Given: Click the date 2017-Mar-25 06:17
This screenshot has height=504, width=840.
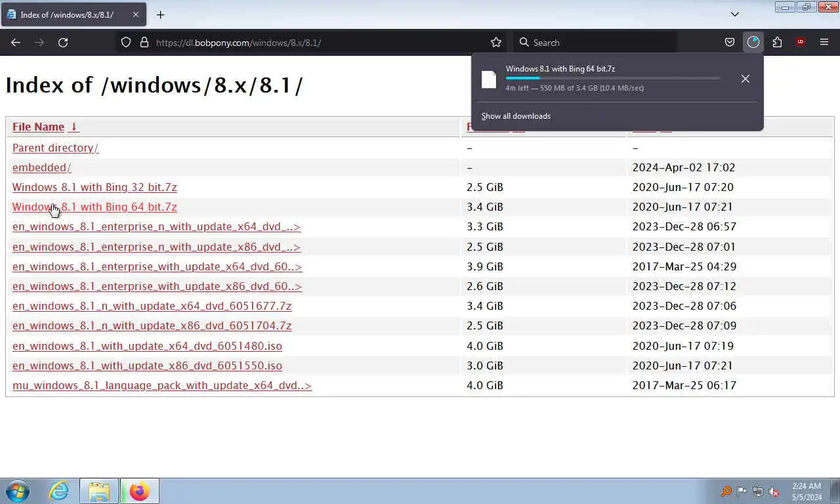Looking at the screenshot, I should pyautogui.click(x=684, y=385).
